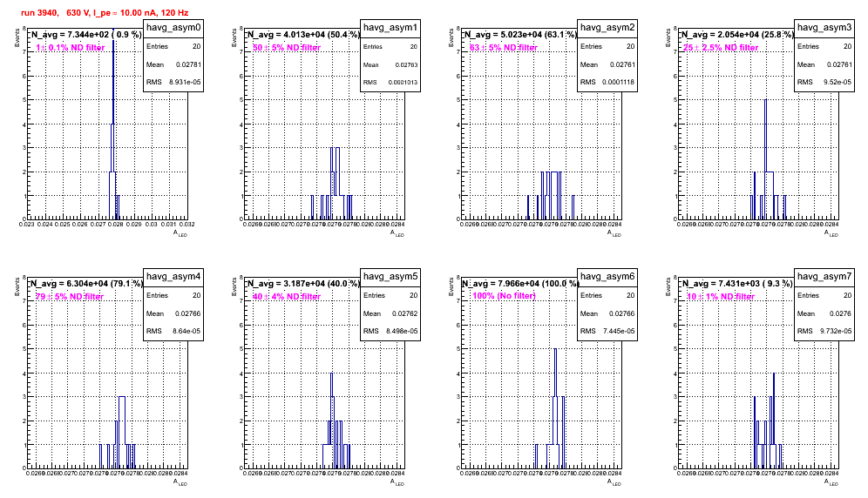Click the A_LED axis title under havg_asym2 plot
868x498 pixels.
point(614,233)
